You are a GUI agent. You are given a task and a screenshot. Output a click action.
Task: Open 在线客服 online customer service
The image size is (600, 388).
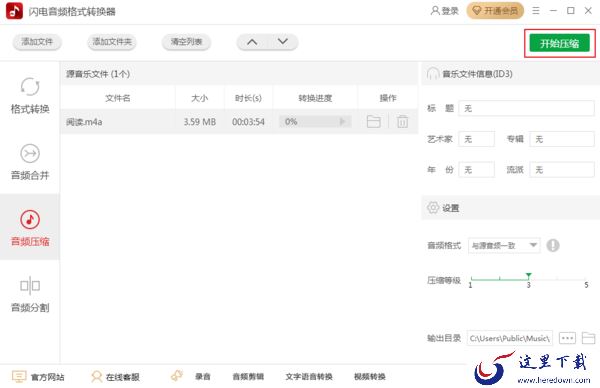[x=115, y=377]
